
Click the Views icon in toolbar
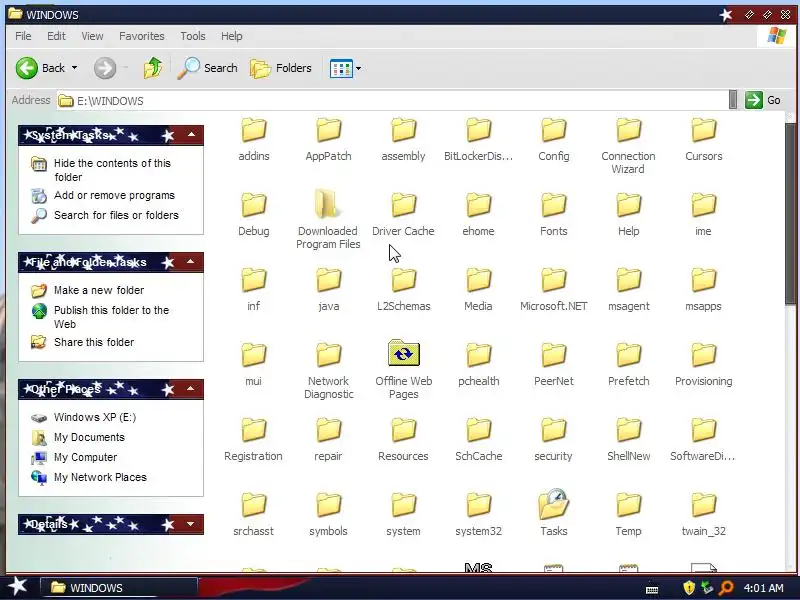tap(341, 68)
